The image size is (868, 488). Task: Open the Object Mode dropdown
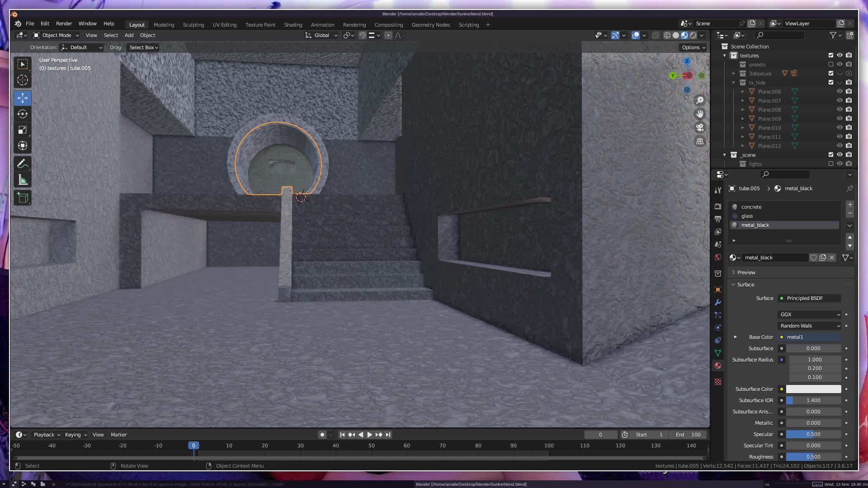point(56,35)
